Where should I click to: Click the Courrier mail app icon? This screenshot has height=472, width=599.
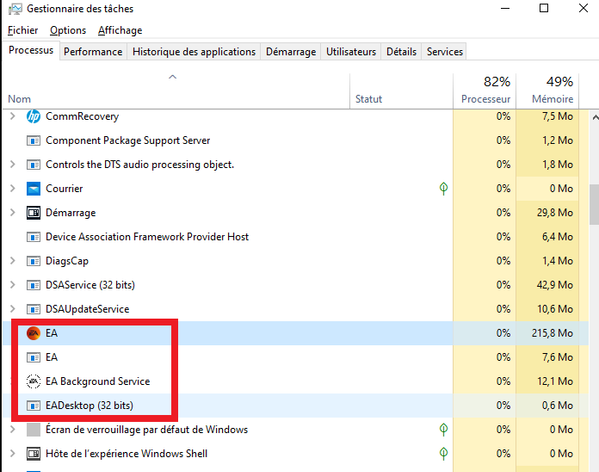point(33,189)
